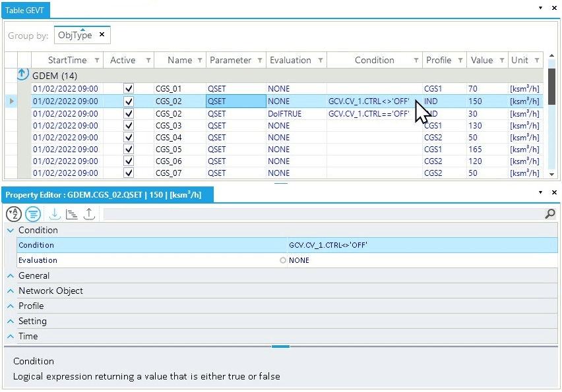This screenshot has height=392, width=562.
Task: Select the Table GEVT tab
Action: [26, 10]
